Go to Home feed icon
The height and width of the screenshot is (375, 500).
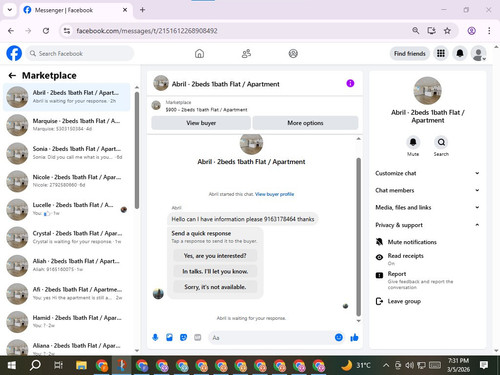[199, 53]
